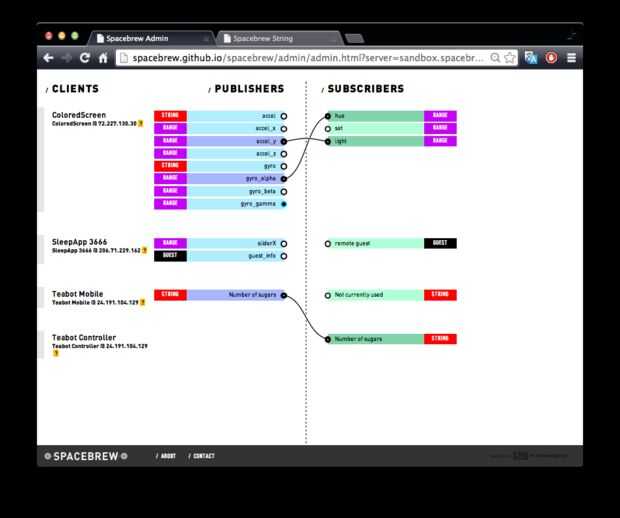Click the yellow info badge under Teabot Controller

click(56, 353)
